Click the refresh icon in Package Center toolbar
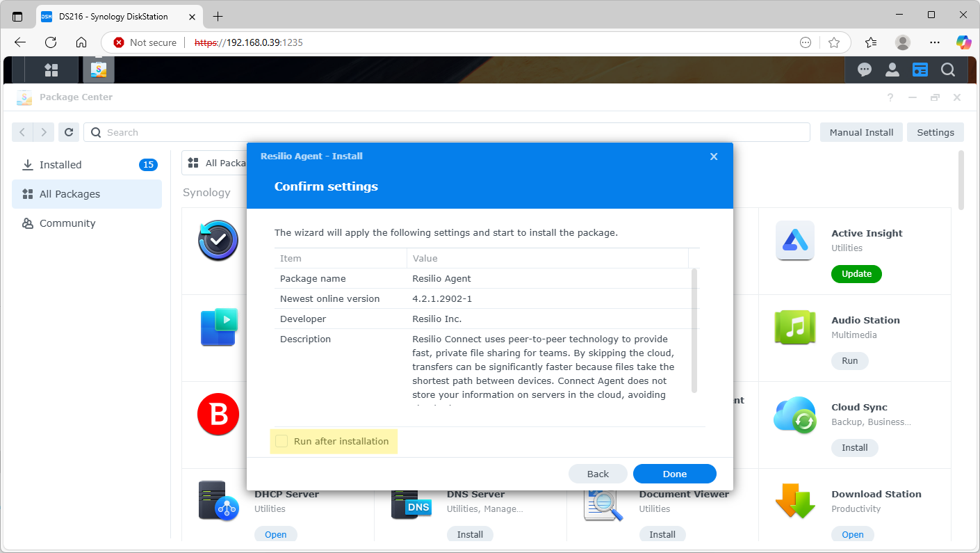Viewport: 980px width, 553px height. (68, 132)
